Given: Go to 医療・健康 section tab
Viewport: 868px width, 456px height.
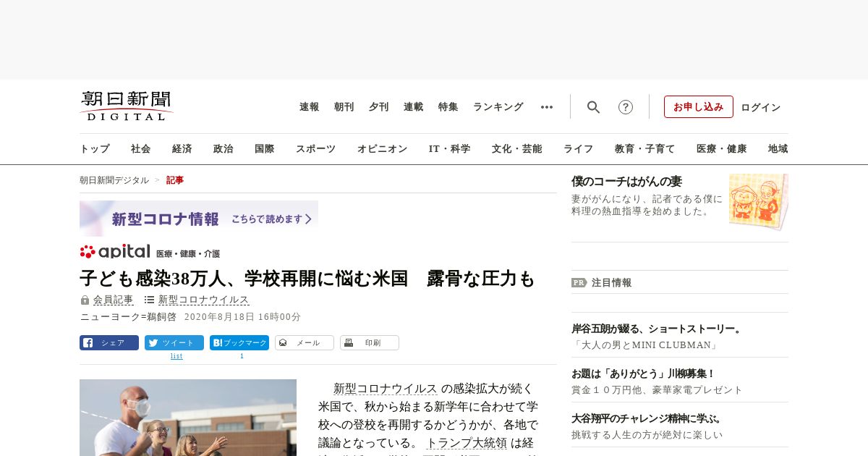Looking at the screenshot, I should (722, 149).
